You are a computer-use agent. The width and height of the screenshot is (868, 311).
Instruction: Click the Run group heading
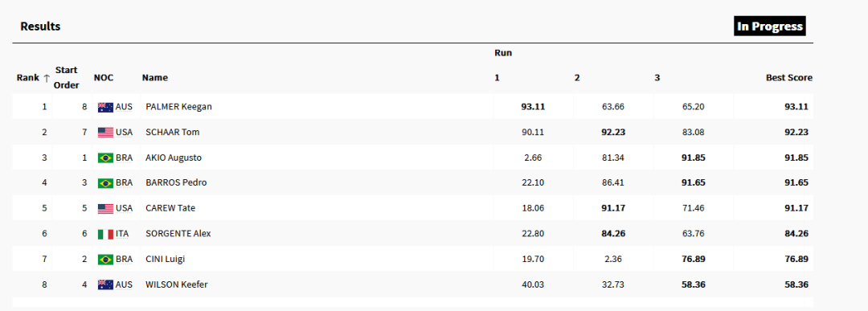(x=503, y=53)
